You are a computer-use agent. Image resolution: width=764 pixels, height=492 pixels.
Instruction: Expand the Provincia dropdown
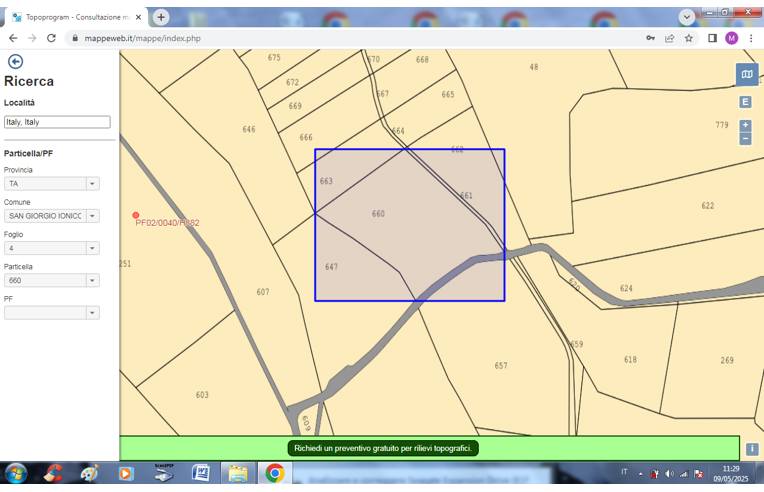[x=92, y=184]
